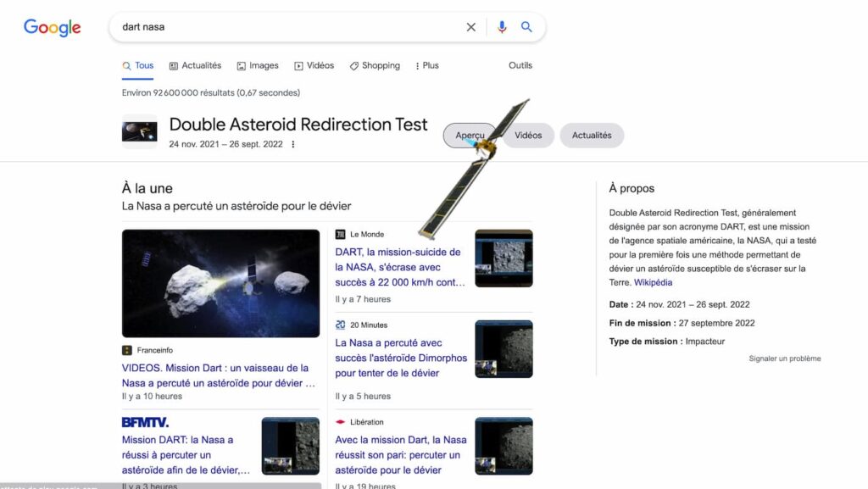Submit search using the magnifying glass icon
The width and height of the screenshot is (868, 489).
point(526,26)
